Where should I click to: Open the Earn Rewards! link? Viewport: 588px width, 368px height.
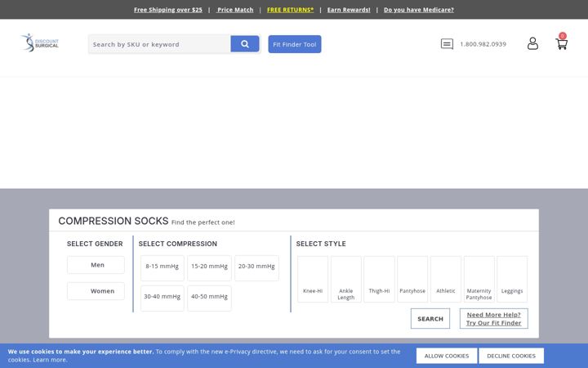[x=349, y=10]
